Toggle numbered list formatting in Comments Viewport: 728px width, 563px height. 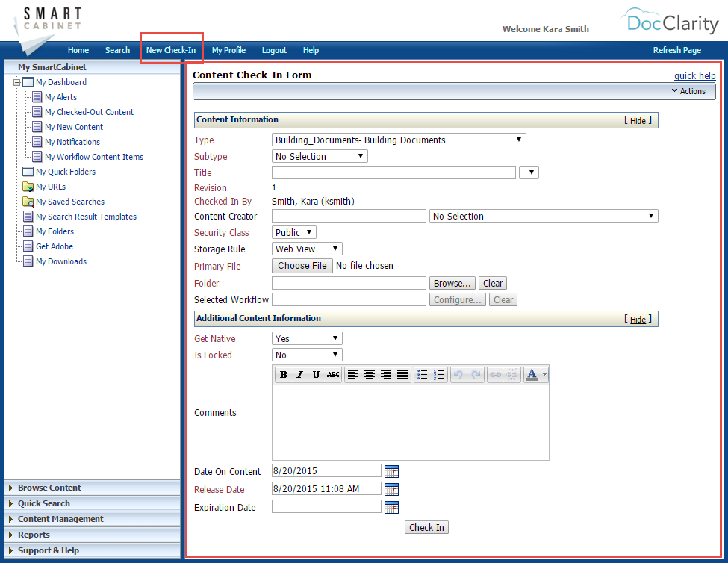point(440,374)
